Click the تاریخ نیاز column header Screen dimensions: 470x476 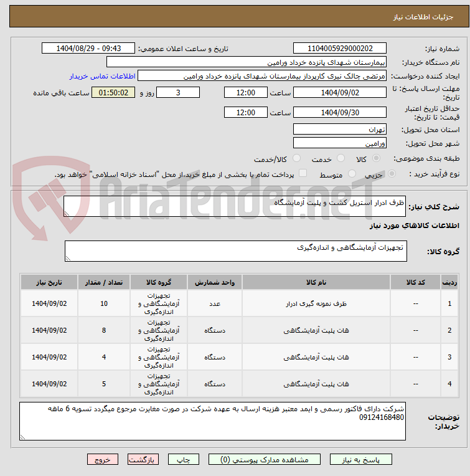click(49, 282)
